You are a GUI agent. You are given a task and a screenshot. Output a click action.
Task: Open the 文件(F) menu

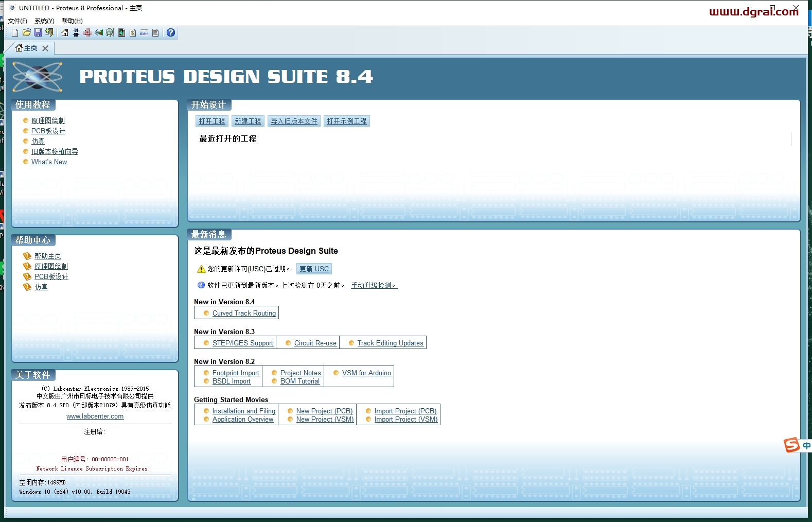(17, 21)
